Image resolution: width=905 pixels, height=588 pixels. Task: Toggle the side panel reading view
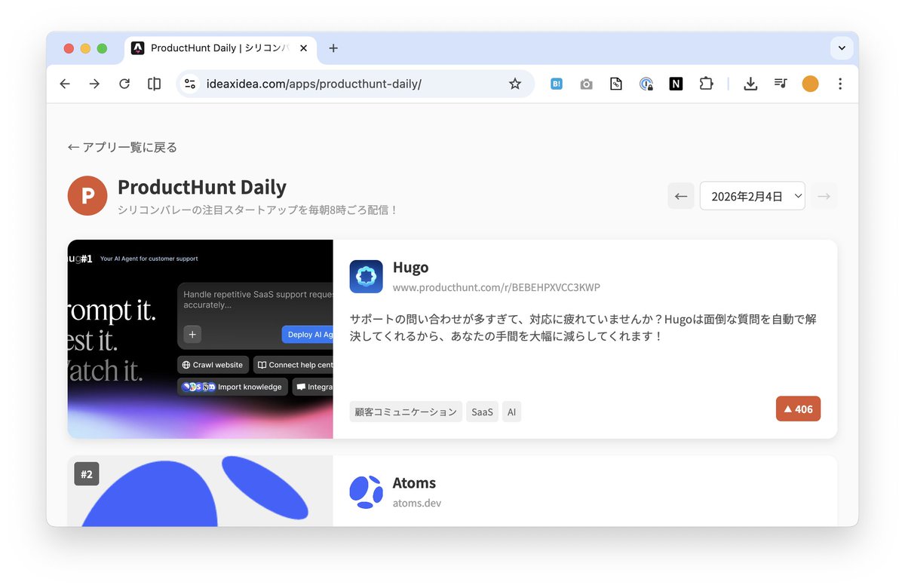coord(154,84)
